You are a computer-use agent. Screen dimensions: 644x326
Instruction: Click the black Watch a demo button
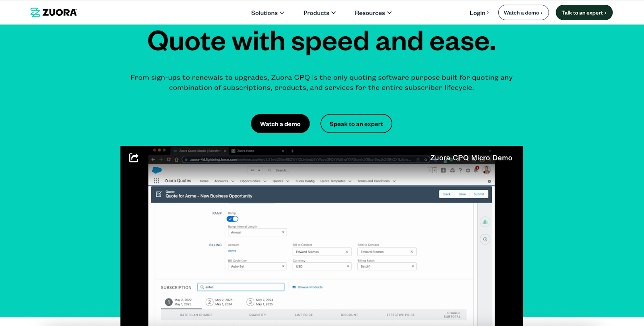(280, 124)
